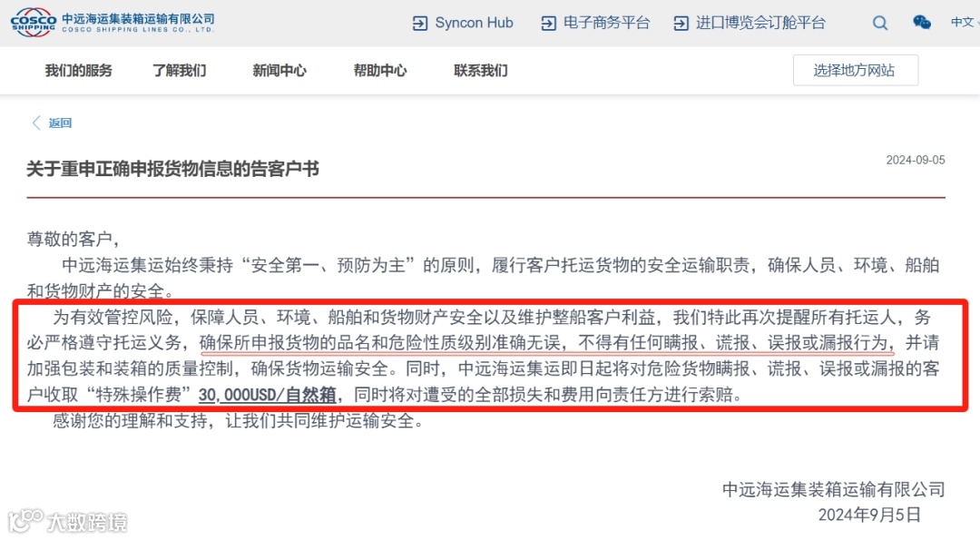Open the 新闻中心 menu
Screen dimensions: 980x540
pos(279,71)
